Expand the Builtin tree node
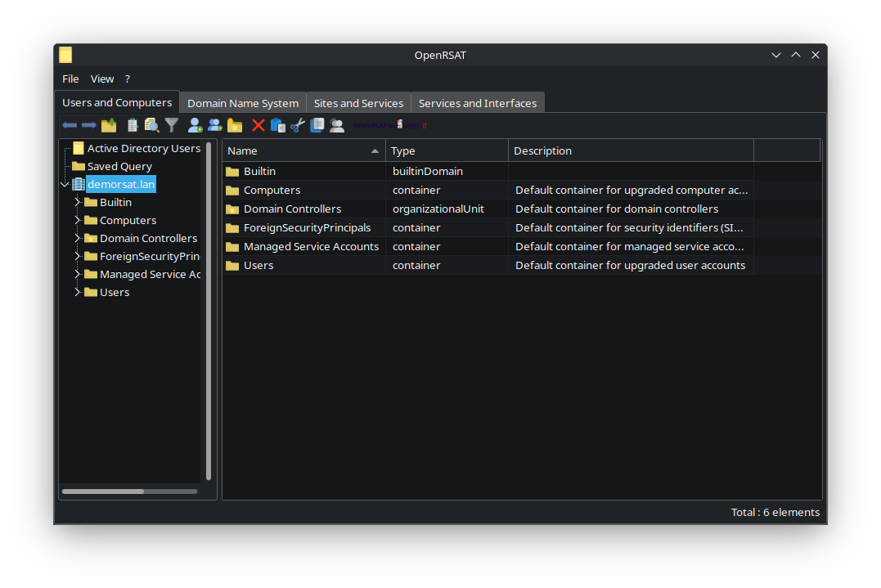 coord(78,202)
